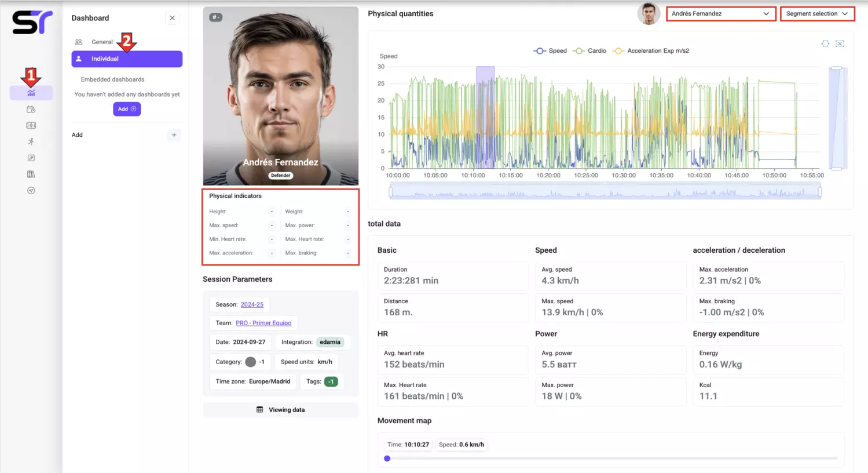This screenshot has height=473, width=868.
Task: Click the Avg. power 5.5 card
Action: click(x=610, y=359)
